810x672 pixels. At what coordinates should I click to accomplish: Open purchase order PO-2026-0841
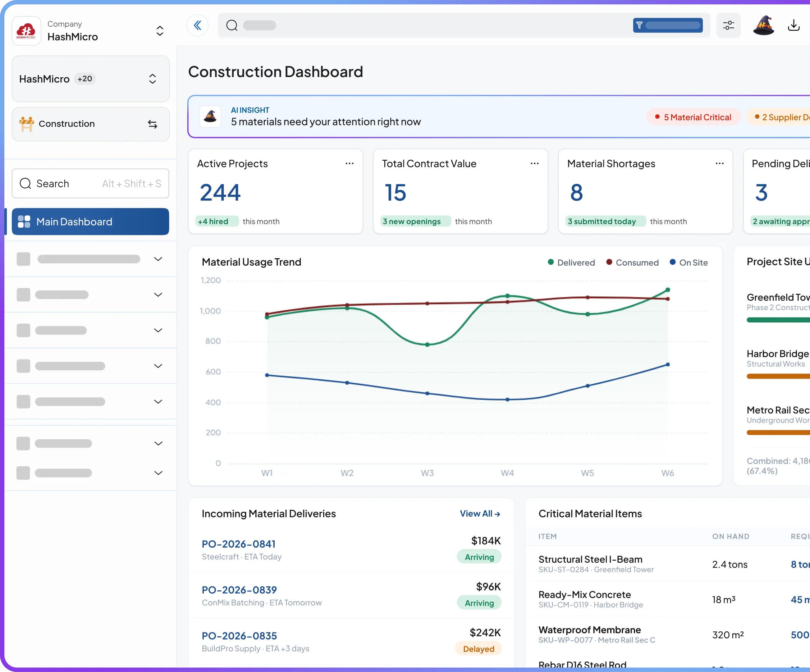tap(239, 544)
